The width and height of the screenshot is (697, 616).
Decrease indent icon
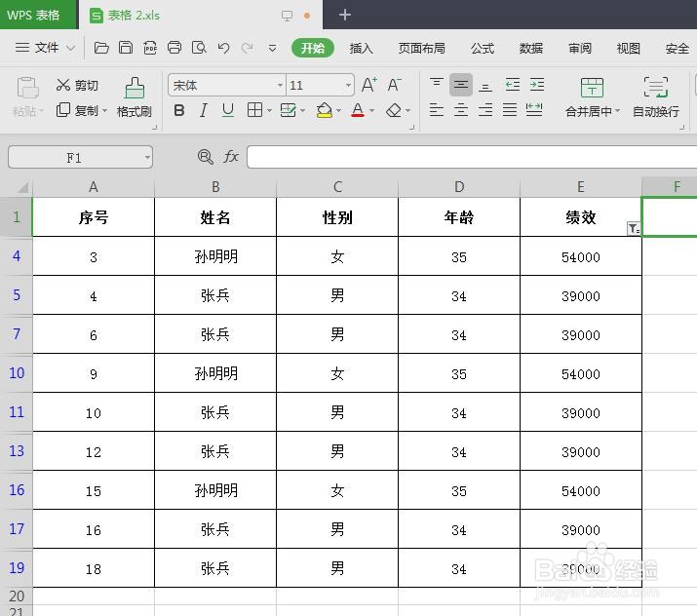click(513, 85)
